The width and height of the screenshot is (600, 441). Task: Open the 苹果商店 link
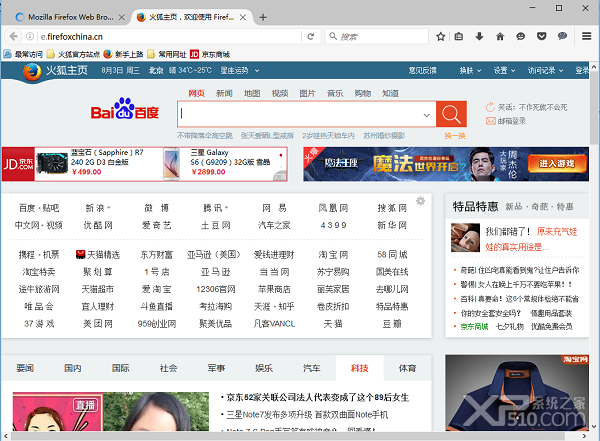pyautogui.click(x=274, y=289)
